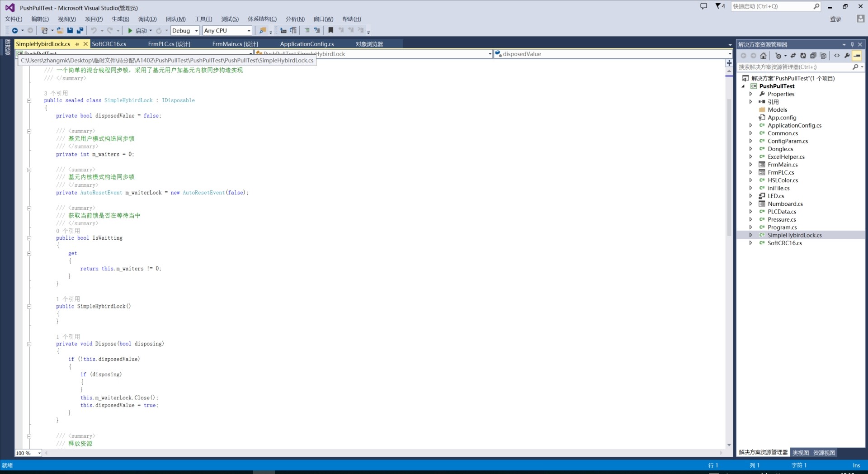Refresh the Solution Explorer
The image size is (868, 474).
click(803, 56)
